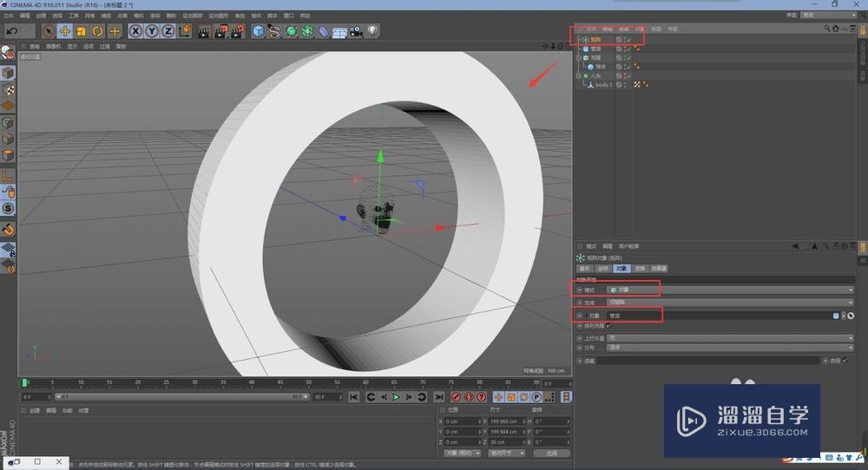The image size is (868, 470).
Task: Switch to Model mode cube icon
Action: (x=8, y=73)
